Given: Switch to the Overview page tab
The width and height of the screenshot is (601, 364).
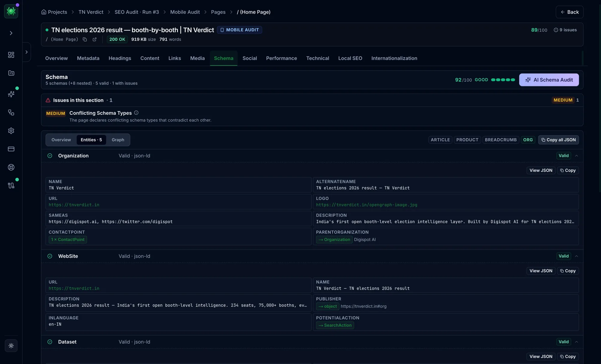Looking at the screenshot, I should click(56, 58).
